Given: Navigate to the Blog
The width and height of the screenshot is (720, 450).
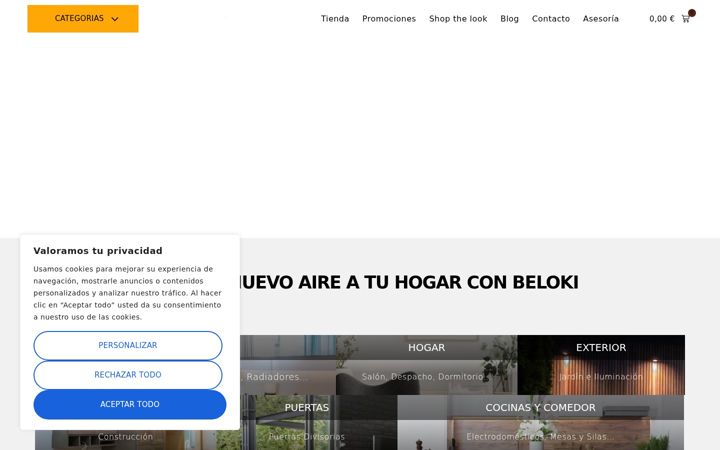Looking at the screenshot, I should click(509, 19).
